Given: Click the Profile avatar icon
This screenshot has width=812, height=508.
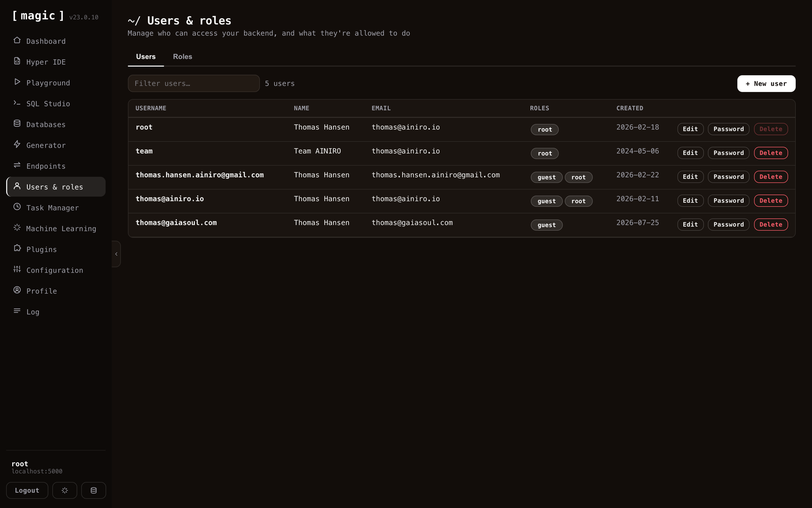Looking at the screenshot, I should (x=17, y=290).
